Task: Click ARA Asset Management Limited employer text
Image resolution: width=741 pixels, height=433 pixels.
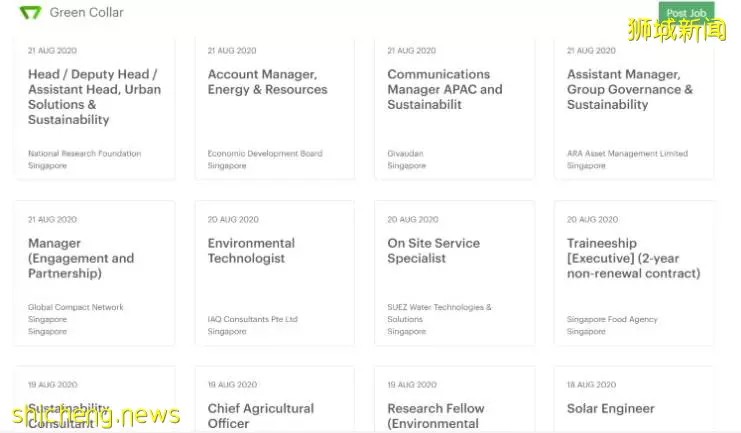Action: [627, 154]
